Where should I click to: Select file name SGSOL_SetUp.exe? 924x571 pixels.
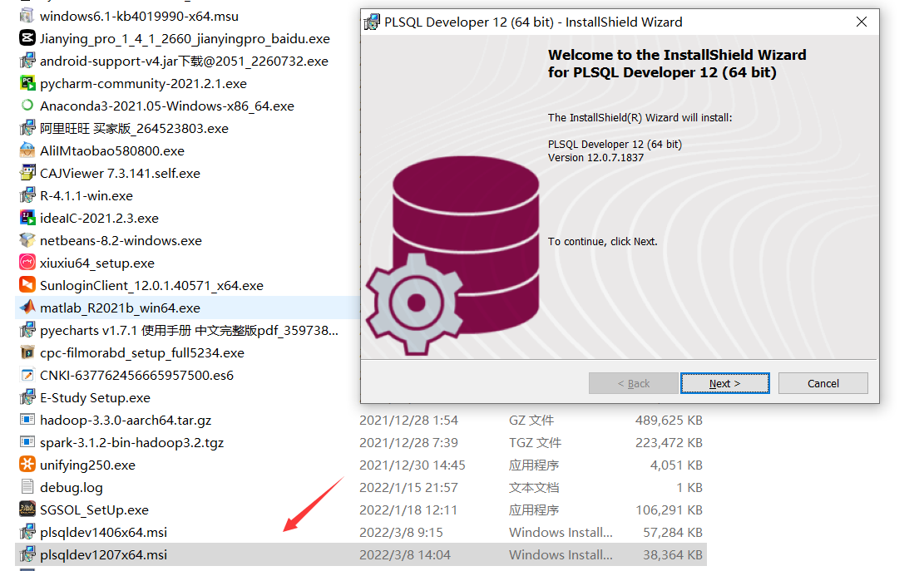coord(94,509)
